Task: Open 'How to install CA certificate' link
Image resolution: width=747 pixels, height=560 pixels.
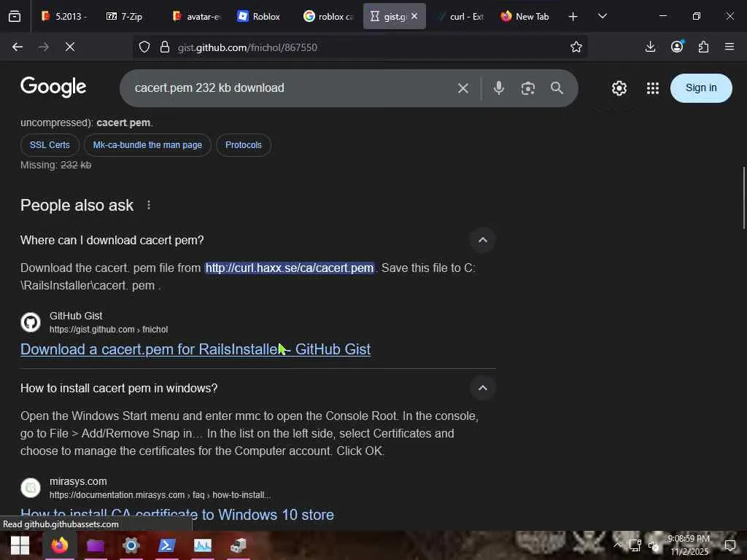Action: [177, 515]
